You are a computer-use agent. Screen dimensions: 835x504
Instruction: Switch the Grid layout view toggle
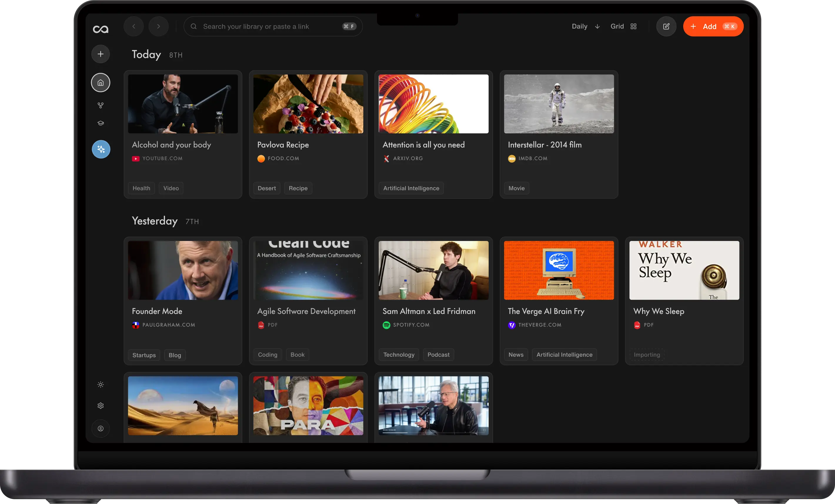pos(624,26)
